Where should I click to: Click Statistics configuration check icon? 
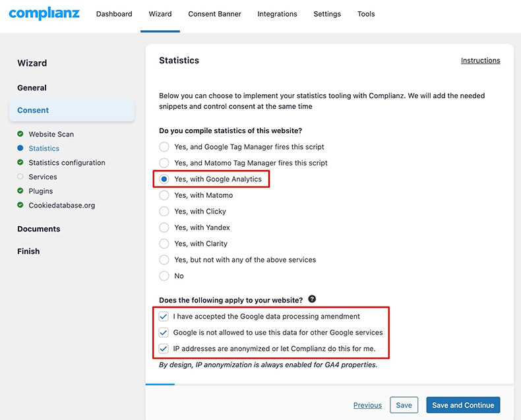(20, 162)
